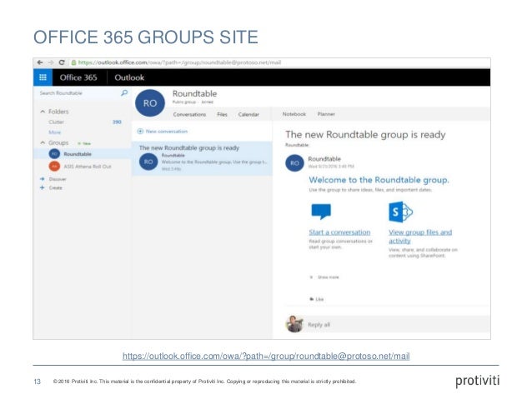Screen dimensions: 532x399
Task: Click the RO sender avatar in reading pane
Action: (294, 162)
